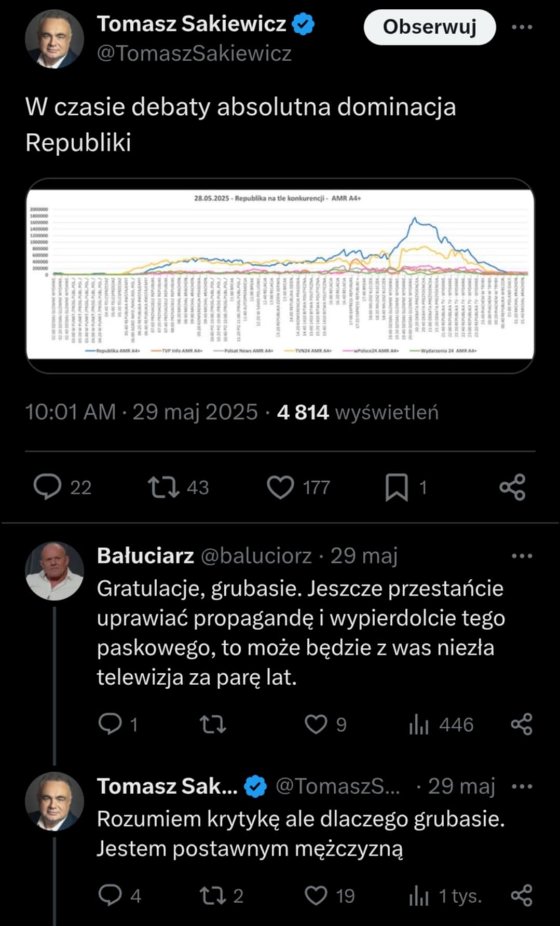Share the main tweet
Screen dimensions: 560x926
[512, 487]
